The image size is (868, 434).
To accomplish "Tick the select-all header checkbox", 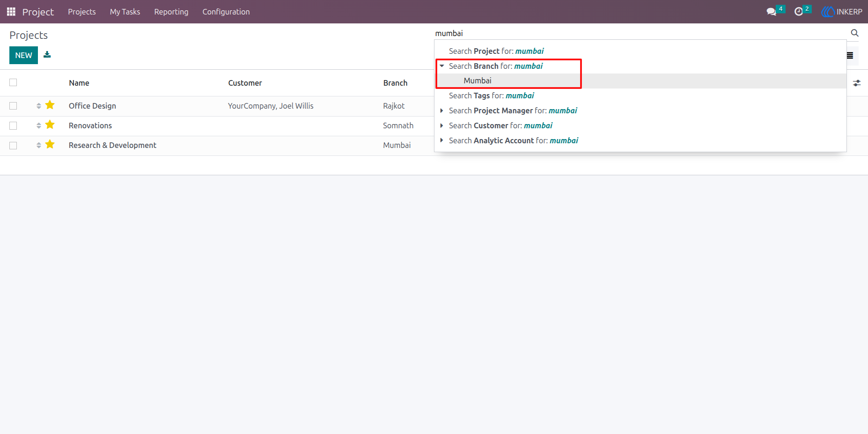I will click(x=13, y=82).
